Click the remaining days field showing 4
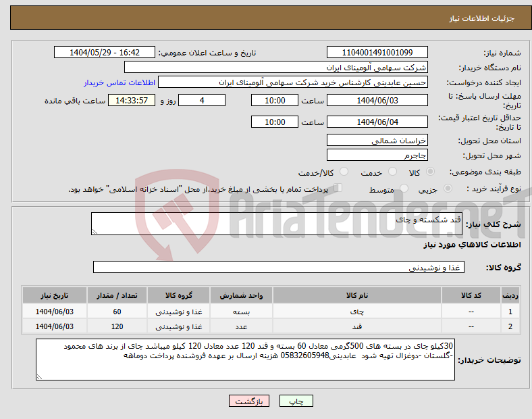The image size is (532, 419). pos(202,100)
